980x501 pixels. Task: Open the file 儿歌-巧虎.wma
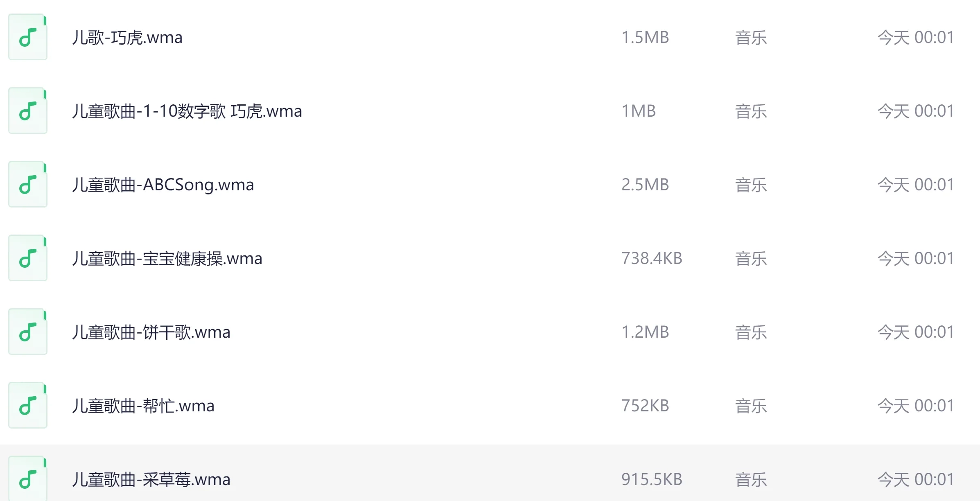click(127, 38)
